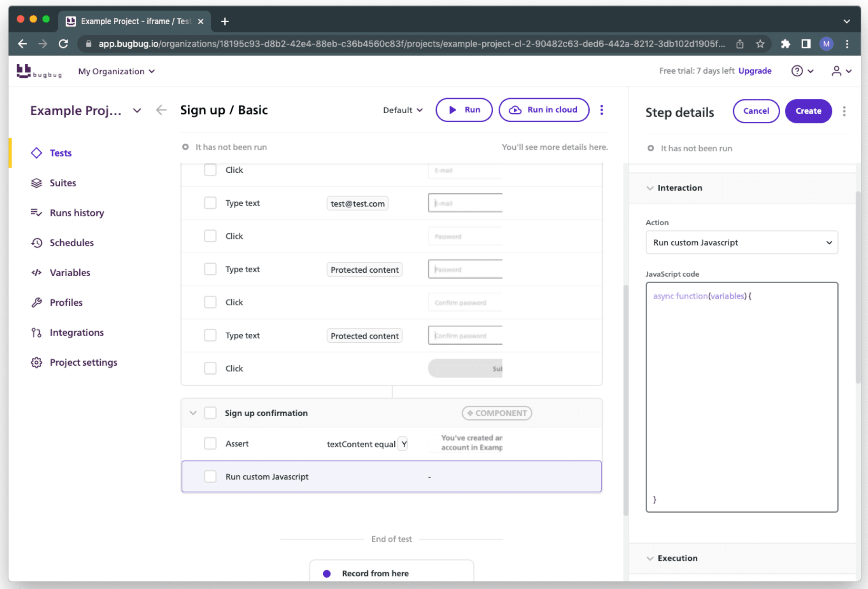The image size is (868, 589).
Task: Collapse Sign up confirmation component
Action: [193, 413]
